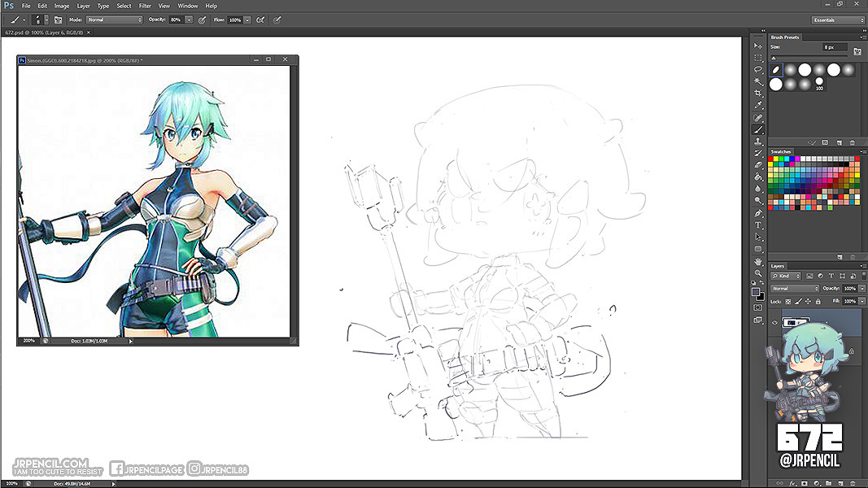Screen dimensions: 868x488
Task: Select the Crop tool
Action: click(758, 94)
